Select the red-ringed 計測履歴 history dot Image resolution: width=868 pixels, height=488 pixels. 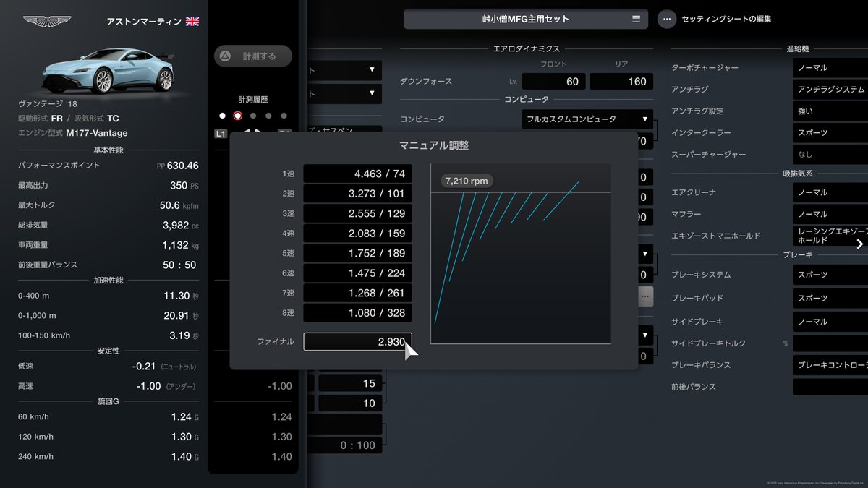(237, 116)
